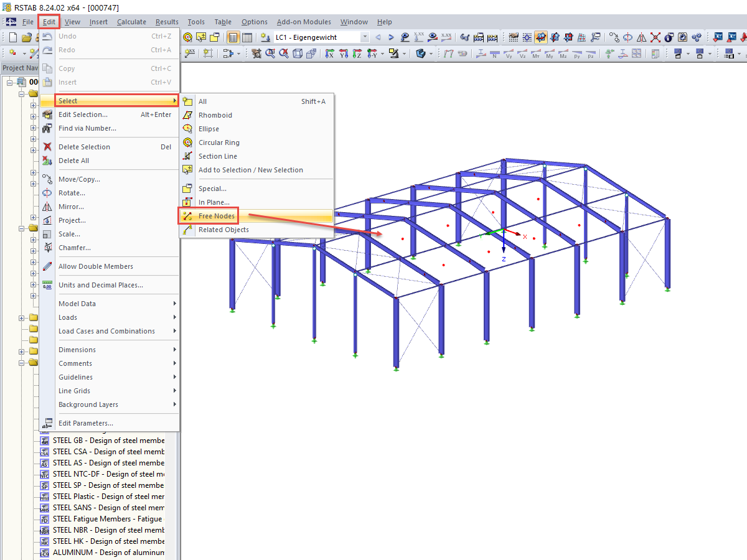This screenshot has width=747, height=560.
Task: Click the Section Line selection icon
Action: 187,156
